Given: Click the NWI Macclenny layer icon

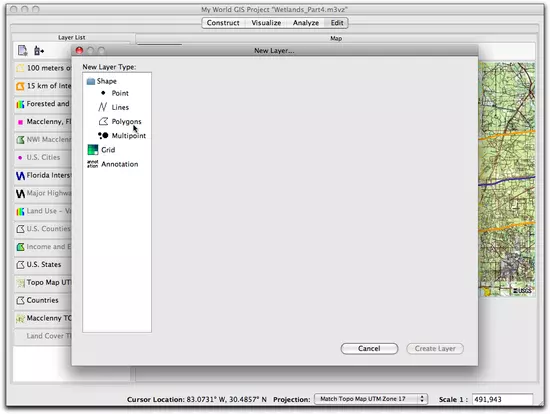Looking at the screenshot, I should (x=20, y=140).
